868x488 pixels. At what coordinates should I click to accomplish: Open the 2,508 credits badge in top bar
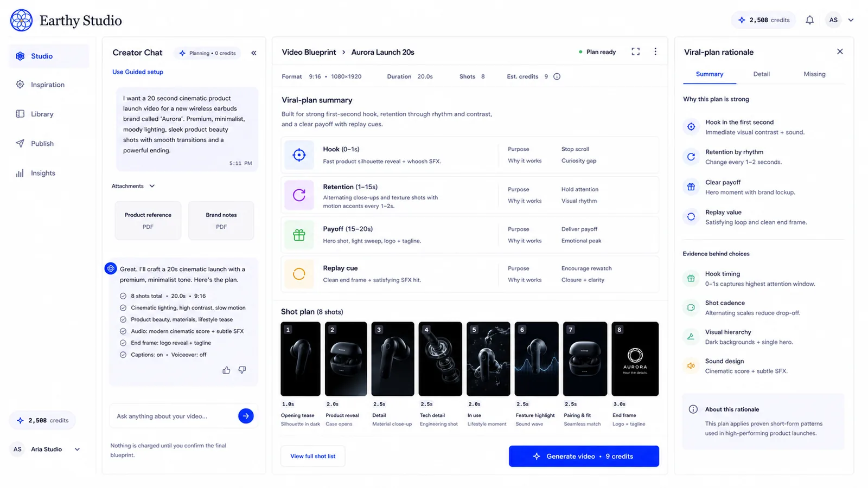[x=763, y=20]
